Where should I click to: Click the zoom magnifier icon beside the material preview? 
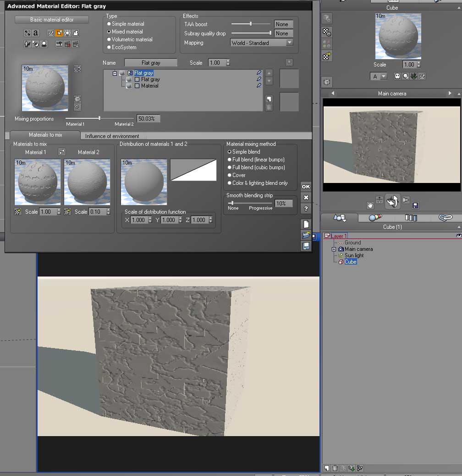[77, 107]
